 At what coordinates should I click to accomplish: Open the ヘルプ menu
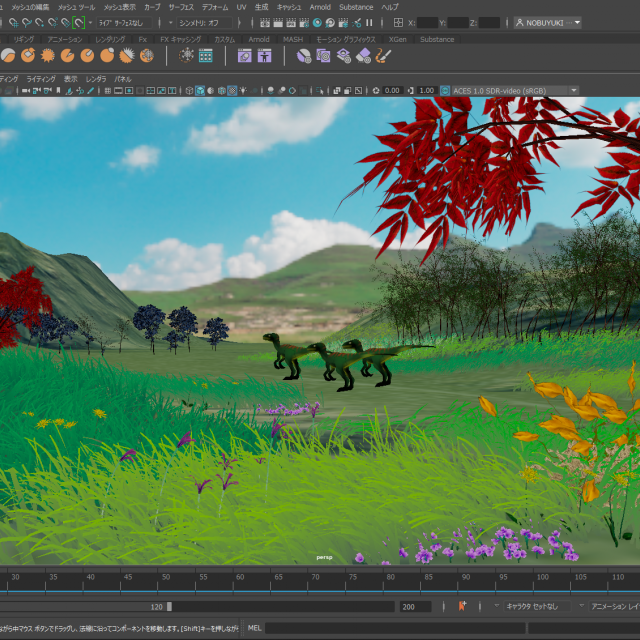pos(390,7)
